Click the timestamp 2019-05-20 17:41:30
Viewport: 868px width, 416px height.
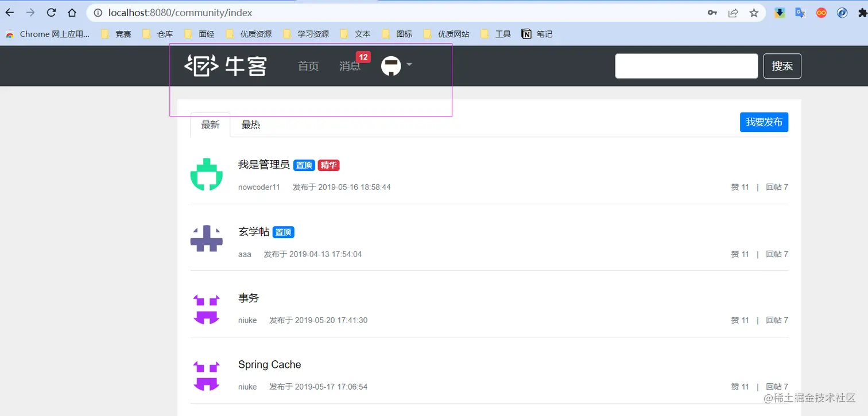pyautogui.click(x=331, y=320)
